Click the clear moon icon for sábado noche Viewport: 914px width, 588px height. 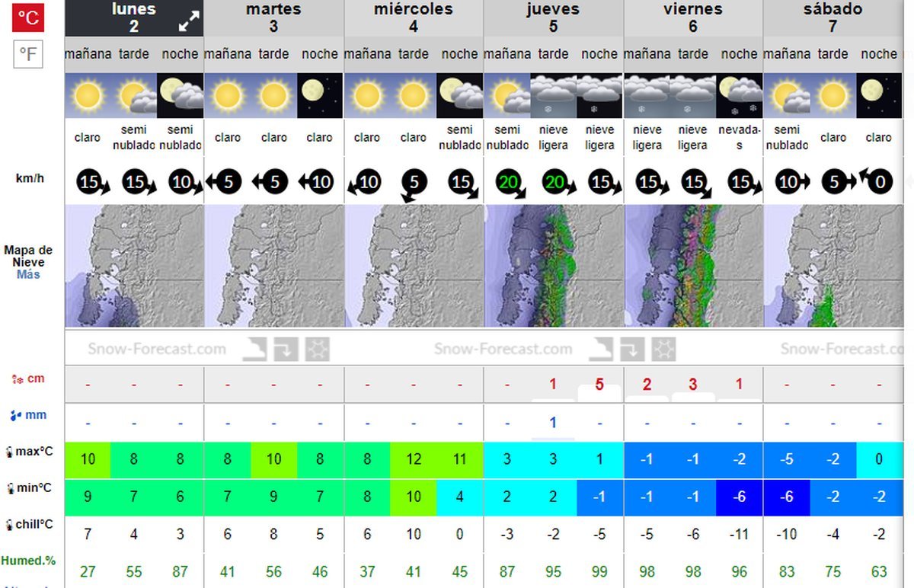879,96
